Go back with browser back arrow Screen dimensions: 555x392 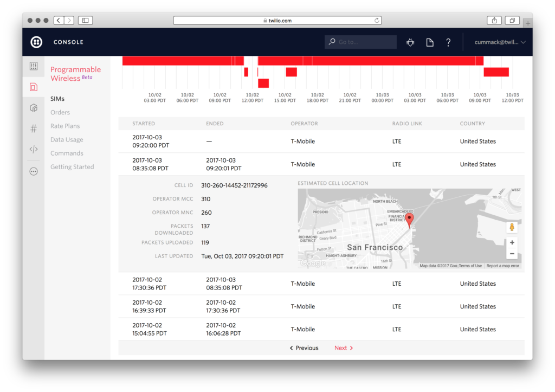59,21
